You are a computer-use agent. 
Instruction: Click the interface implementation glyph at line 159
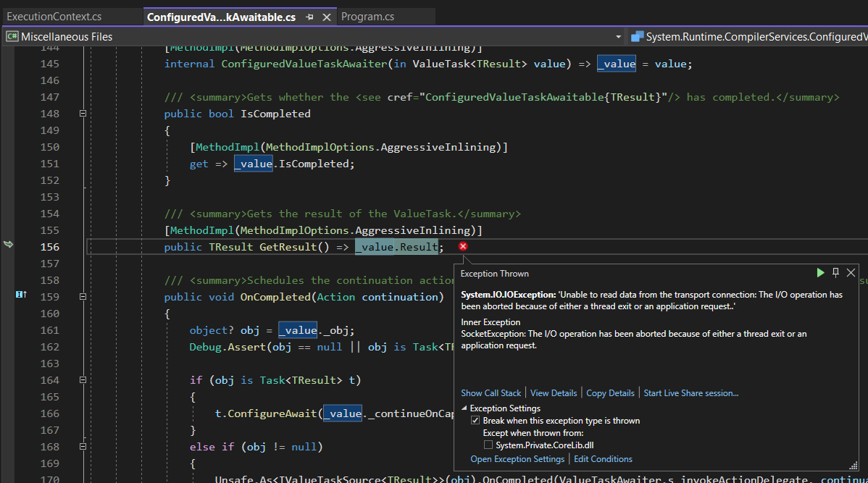[21, 294]
